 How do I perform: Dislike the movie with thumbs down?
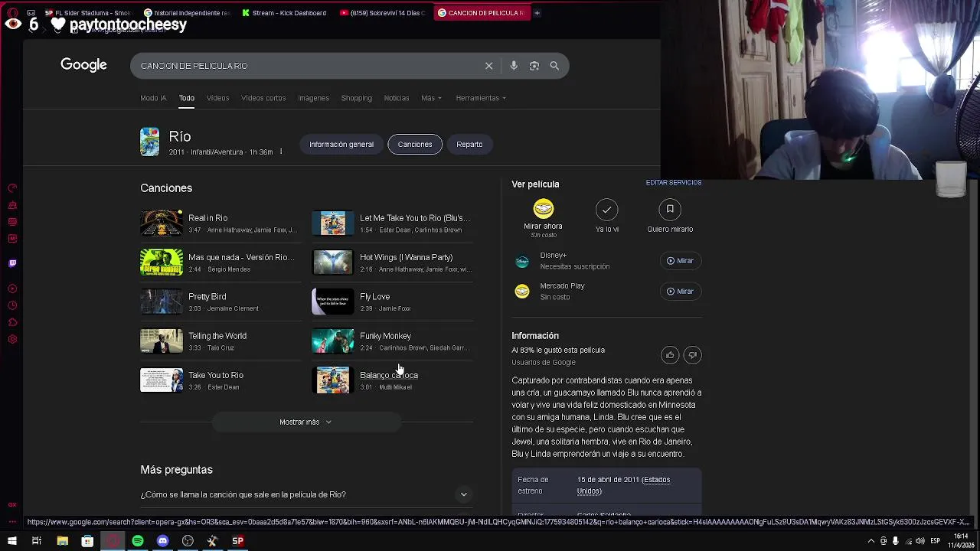pos(692,355)
